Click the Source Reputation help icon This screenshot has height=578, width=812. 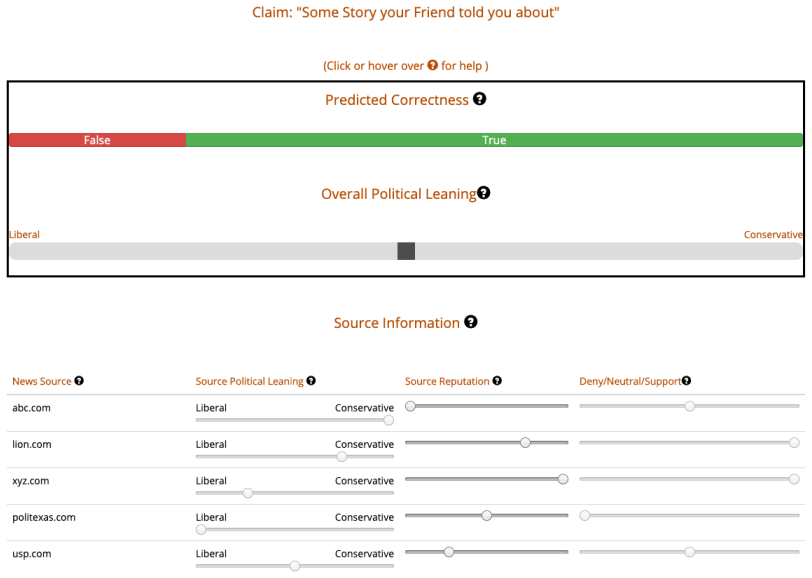pos(497,381)
